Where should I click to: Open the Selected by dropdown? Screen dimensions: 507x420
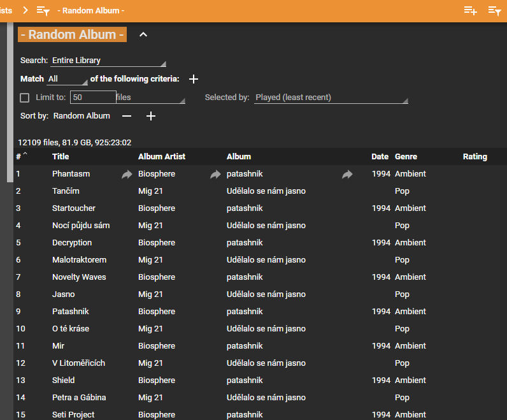331,98
